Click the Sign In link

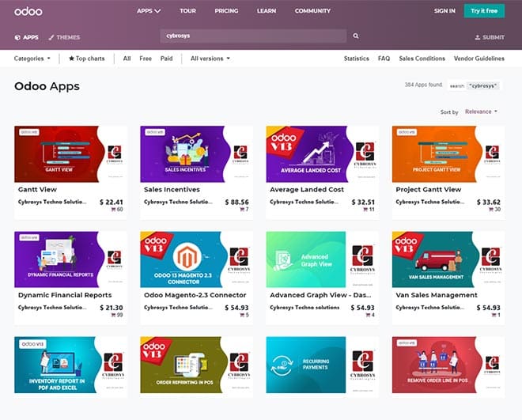tap(444, 11)
